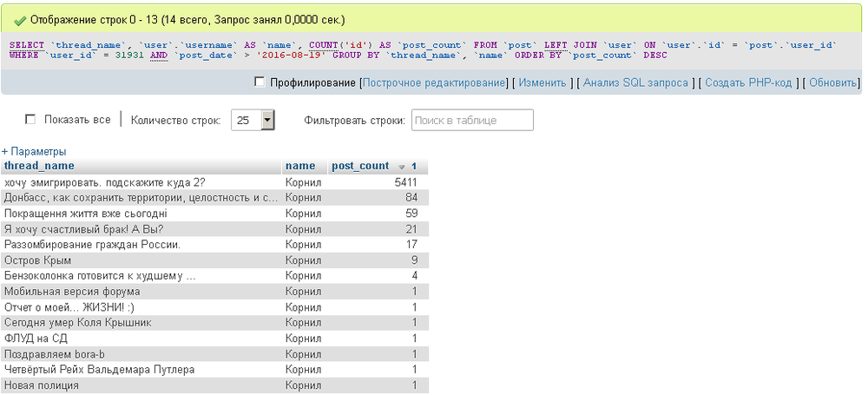Sort by the thread_name column header
Screen dimensions: 868x395
40,166
